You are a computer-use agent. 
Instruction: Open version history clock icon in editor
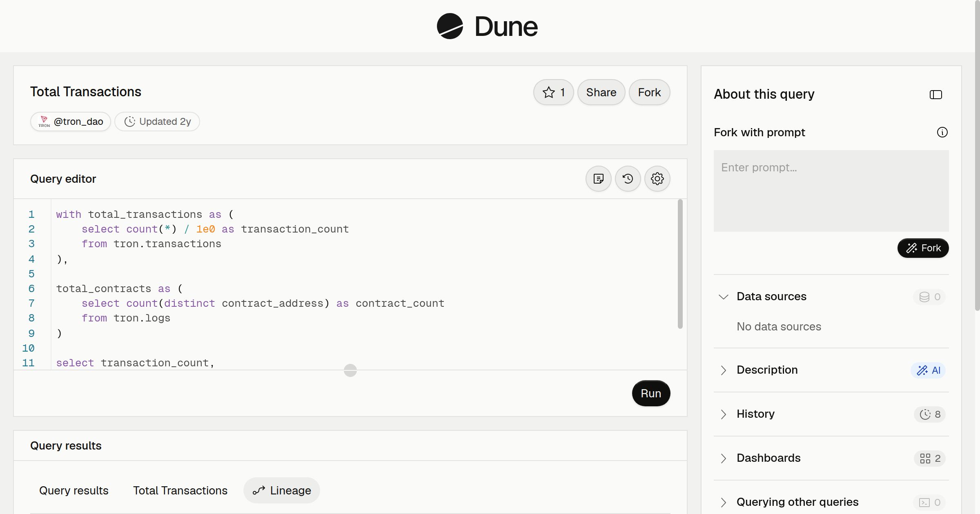[x=628, y=179]
